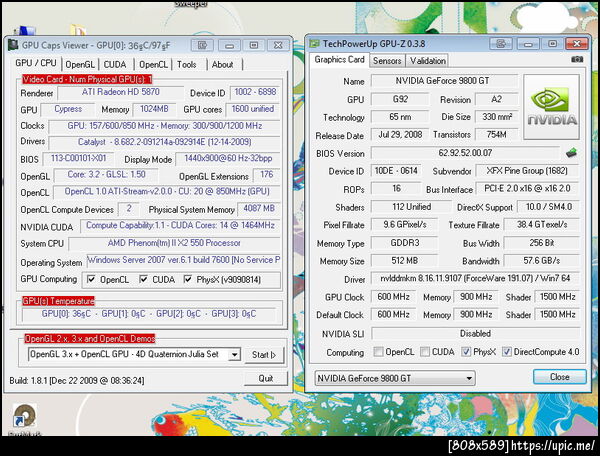Viewport: 600px width, 456px height.
Task: Click the Device ID value 1002 - 6898
Action: (255, 92)
